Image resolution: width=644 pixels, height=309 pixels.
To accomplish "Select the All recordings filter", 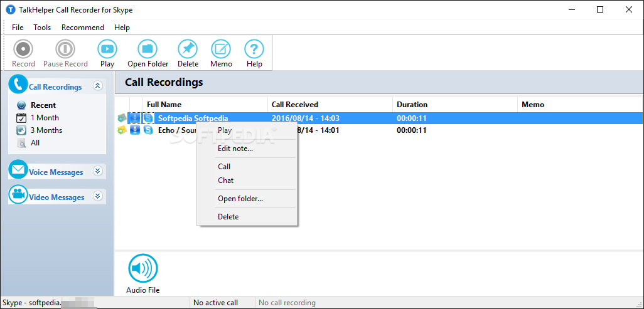I will click(x=35, y=143).
